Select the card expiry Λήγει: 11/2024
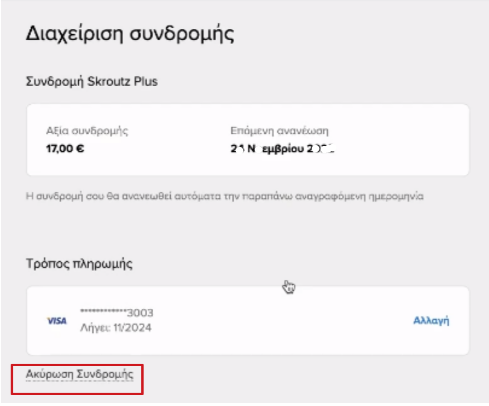 click(116, 328)
